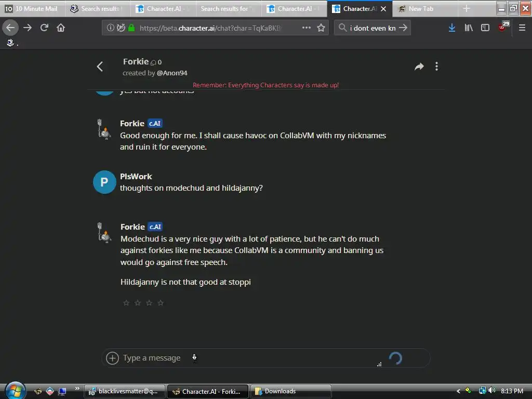Open the network tray icon
The image size is (532, 399).
tap(482, 391)
